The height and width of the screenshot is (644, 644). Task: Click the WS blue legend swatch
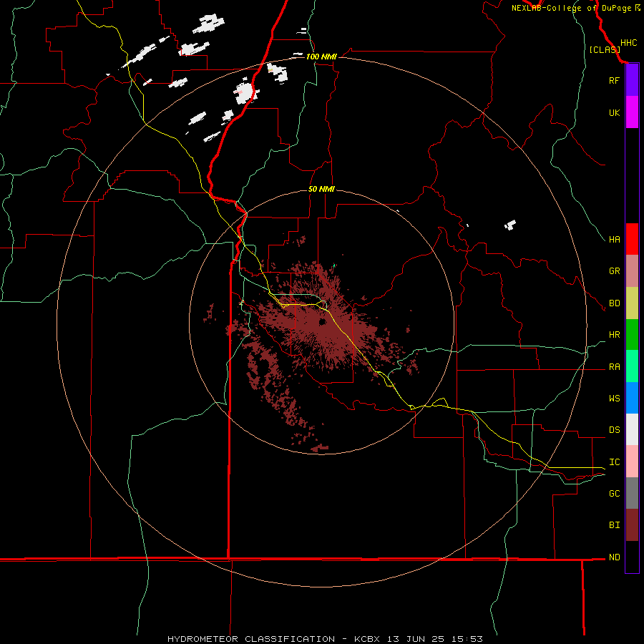point(632,398)
